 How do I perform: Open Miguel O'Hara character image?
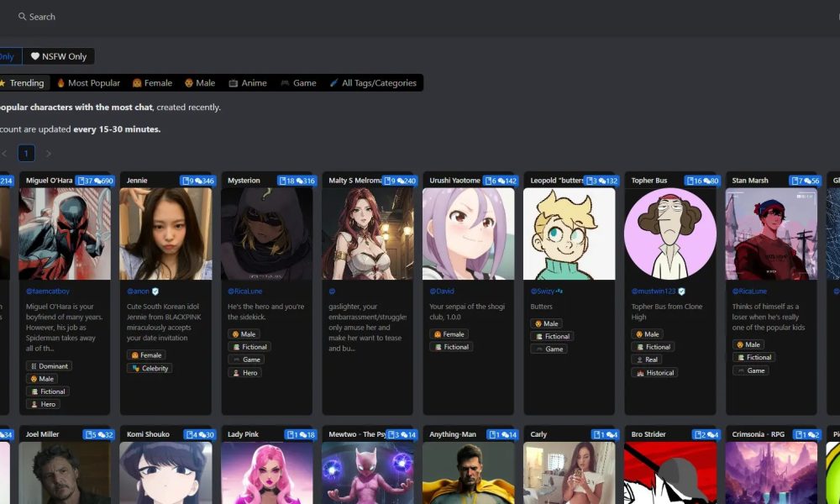pyautogui.click(x=65, y=234)
